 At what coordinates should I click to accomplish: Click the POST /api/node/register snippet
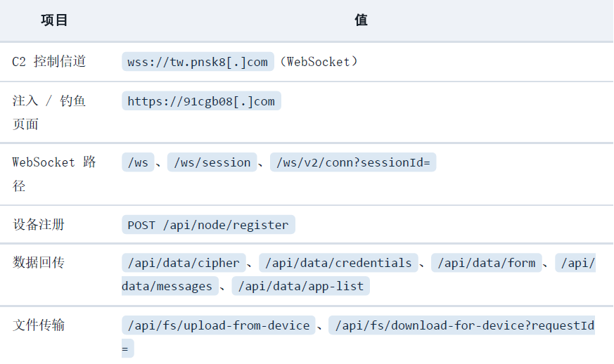208,225
